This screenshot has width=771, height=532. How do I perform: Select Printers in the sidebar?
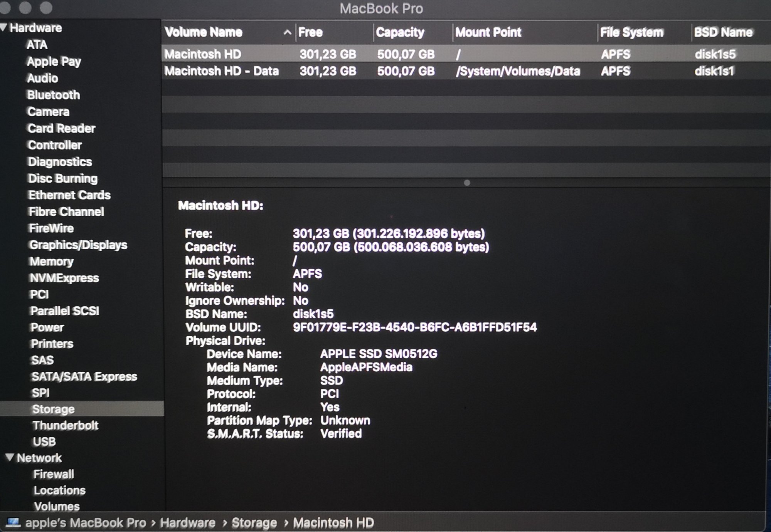52,344
